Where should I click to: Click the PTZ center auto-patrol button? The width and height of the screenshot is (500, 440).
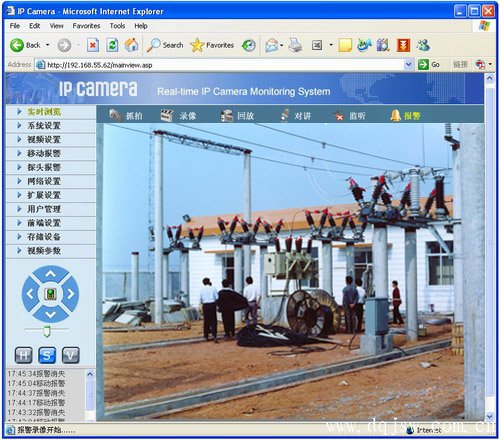[50, 294]
